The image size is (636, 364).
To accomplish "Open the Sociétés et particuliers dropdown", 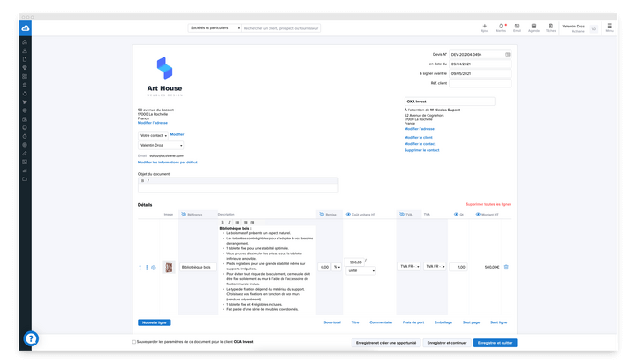I will (x=215, y=28).
